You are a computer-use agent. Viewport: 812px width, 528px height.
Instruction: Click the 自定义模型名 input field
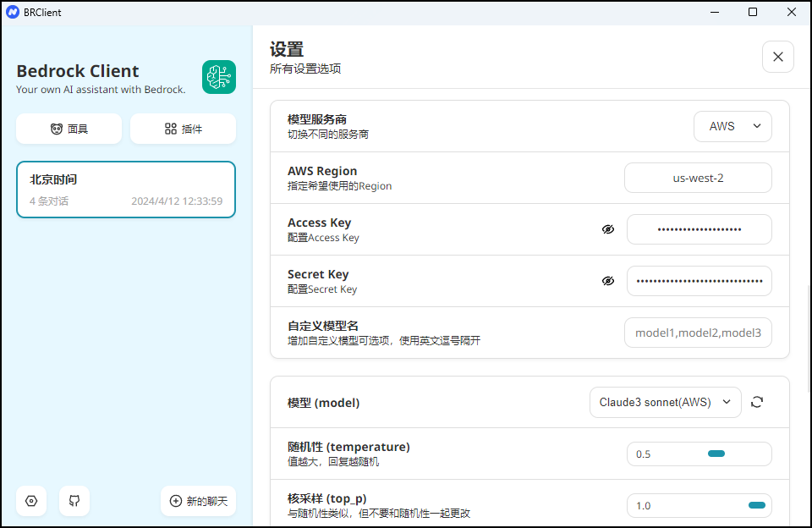coord(698,333)
